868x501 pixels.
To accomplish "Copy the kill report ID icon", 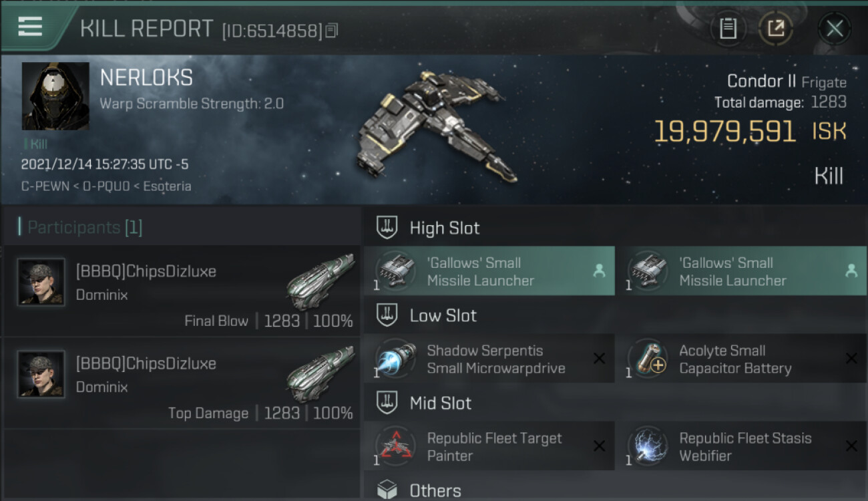I will [x=332, y=30].
